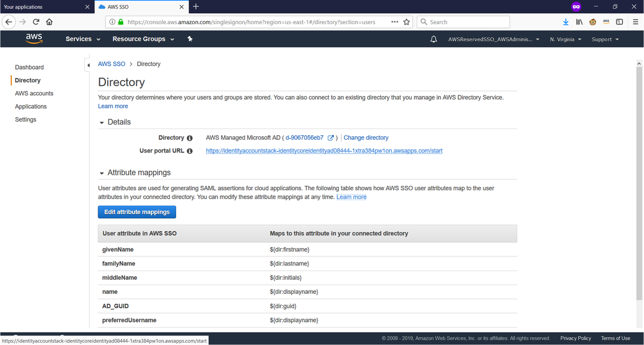This screenshot has width=644, height=345.
Task: Collapse the left navigation panel arrow
Action: click(x=87, y=65)
